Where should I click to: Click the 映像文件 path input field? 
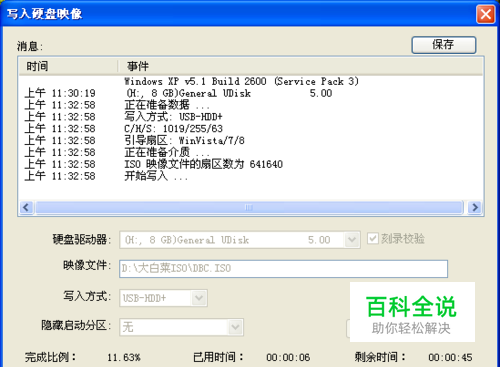[x=283, y=269]
